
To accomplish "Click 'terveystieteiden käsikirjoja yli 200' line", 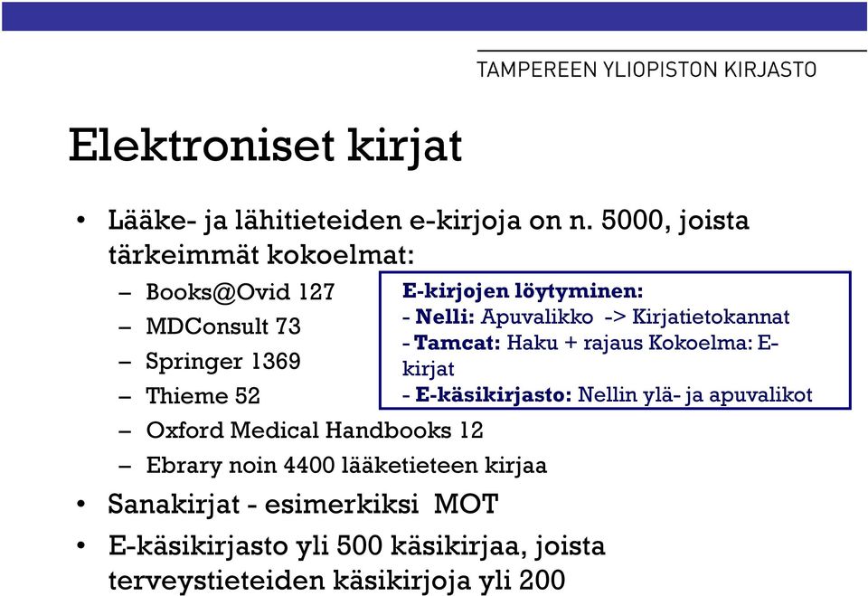I will pyautogui.click(x=336, y=581).
